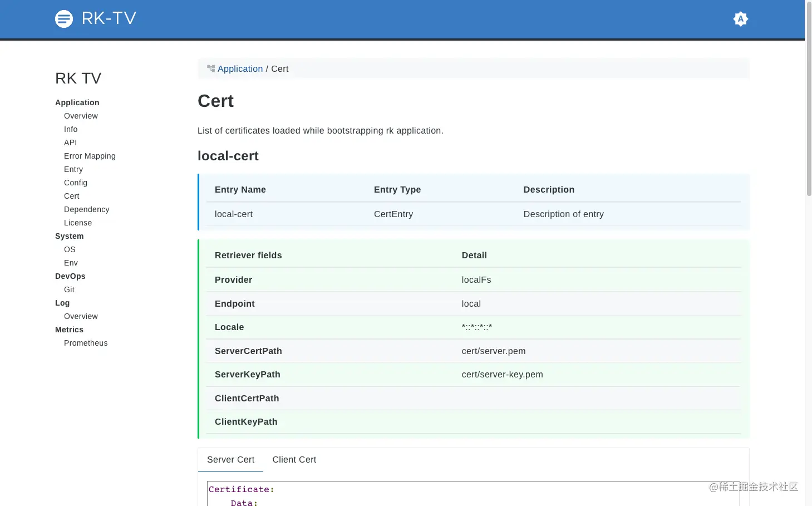The height and width of the screenshot is (506, 812).
Task: Open Error Mapping in sidebar
Action: [90, 156]
